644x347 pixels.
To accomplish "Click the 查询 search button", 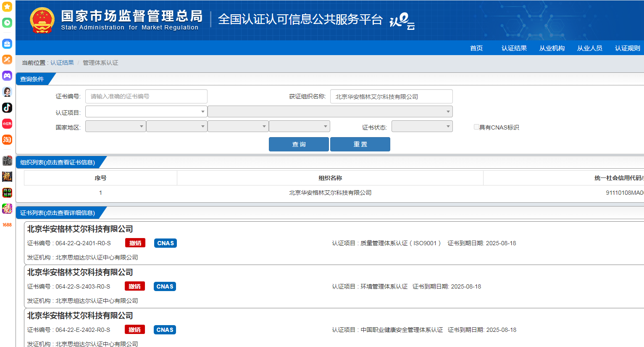I will [299, 144].
